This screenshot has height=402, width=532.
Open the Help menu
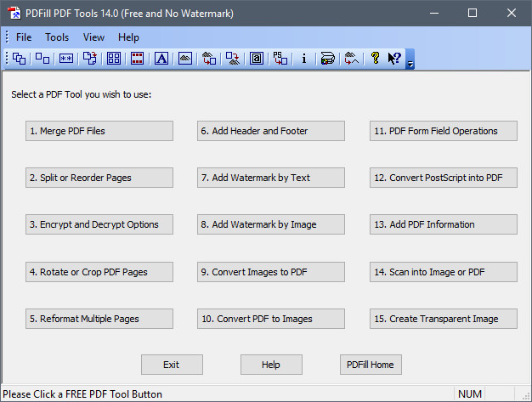[128, 37]
